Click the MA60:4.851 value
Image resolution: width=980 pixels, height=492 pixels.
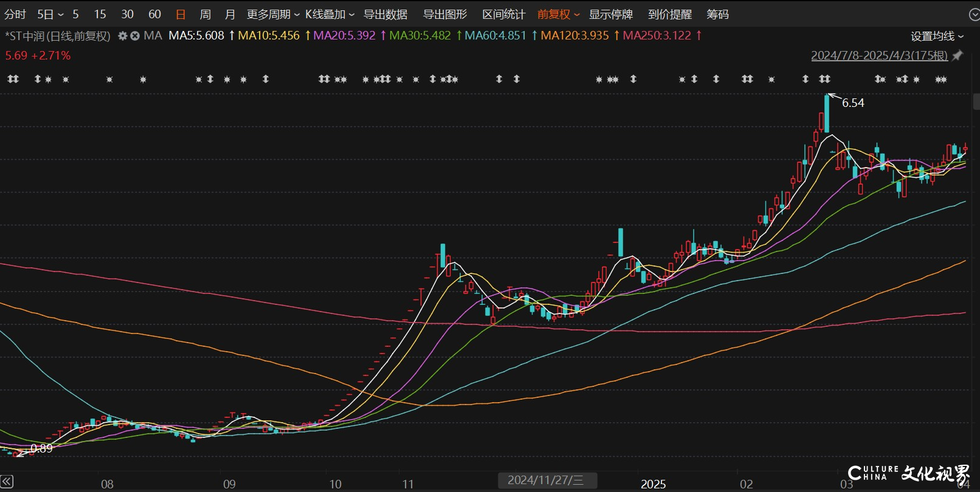click(495, 36)
